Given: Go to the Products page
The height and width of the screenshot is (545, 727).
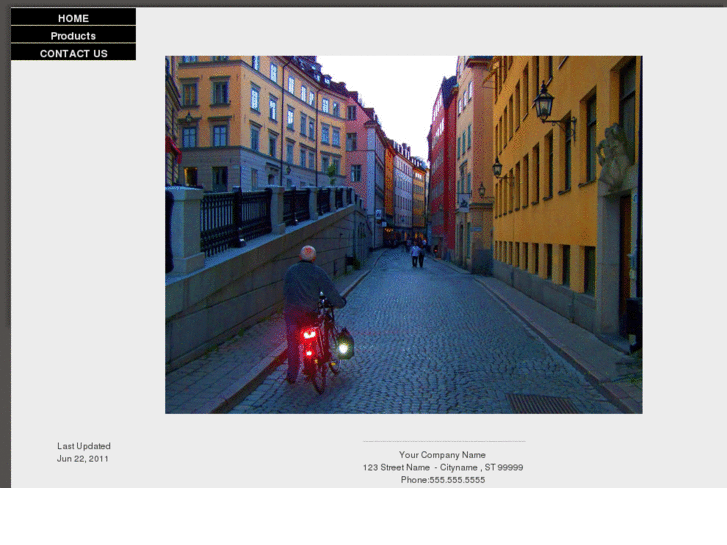Looking at the screenshot, I should click(x=73, y=36).
